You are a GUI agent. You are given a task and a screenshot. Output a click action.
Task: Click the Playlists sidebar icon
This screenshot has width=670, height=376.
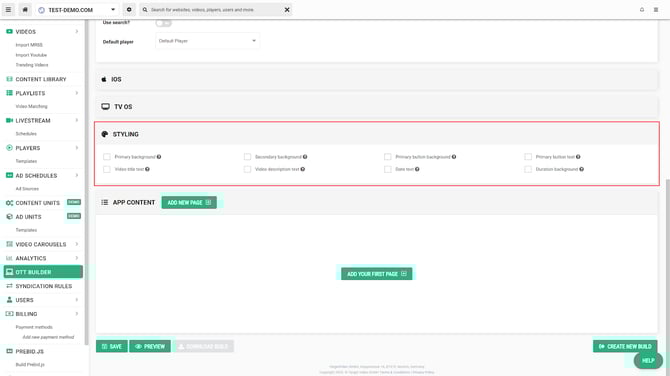[x=9, y=93]
